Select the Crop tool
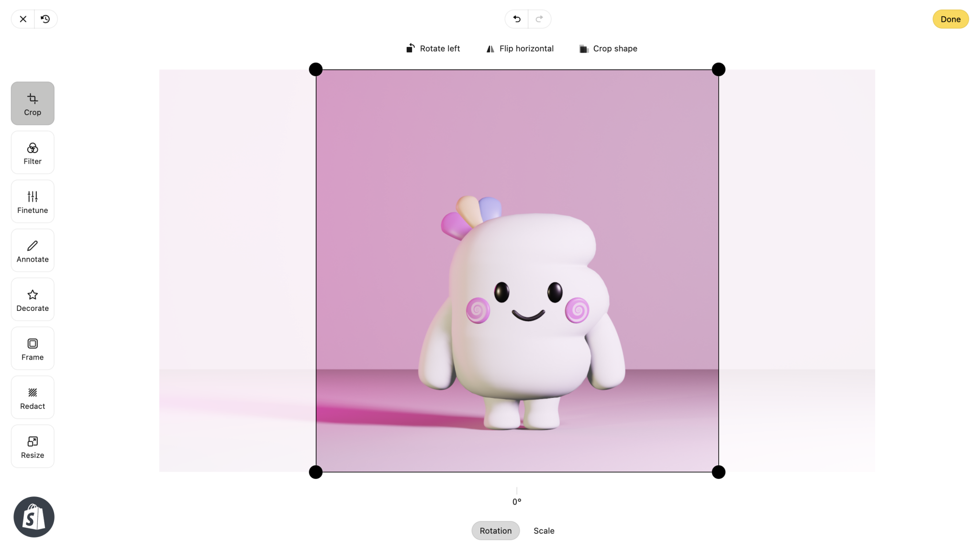 (32, 103)
